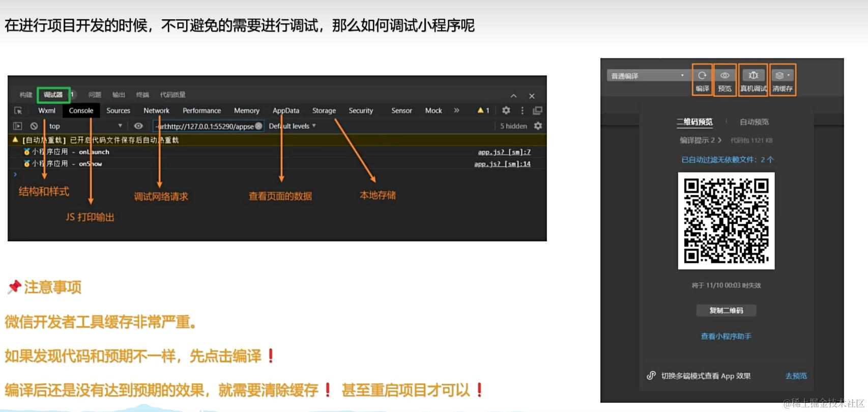Clear the console with the ban icon

coord(34,126)
